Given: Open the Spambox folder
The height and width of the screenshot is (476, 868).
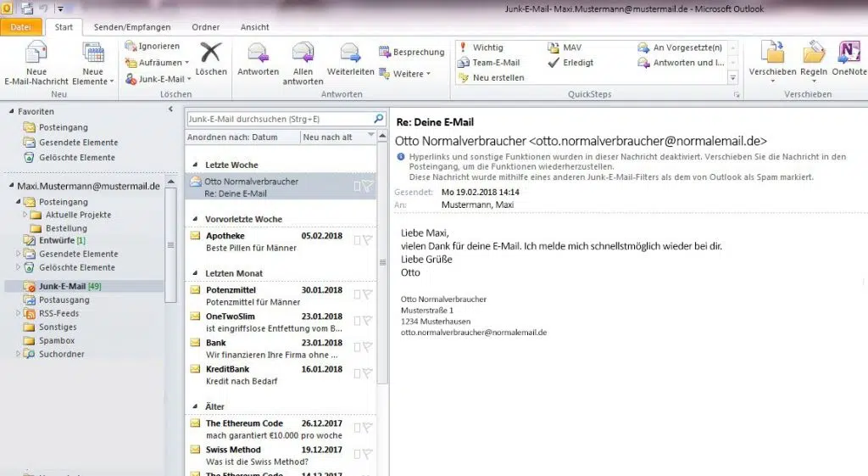Looking at the screenshot, I should (x=48, y=341).
